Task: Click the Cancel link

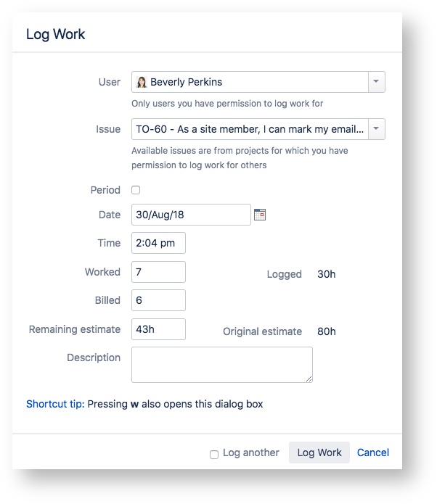Action: [x=373, y=453]
